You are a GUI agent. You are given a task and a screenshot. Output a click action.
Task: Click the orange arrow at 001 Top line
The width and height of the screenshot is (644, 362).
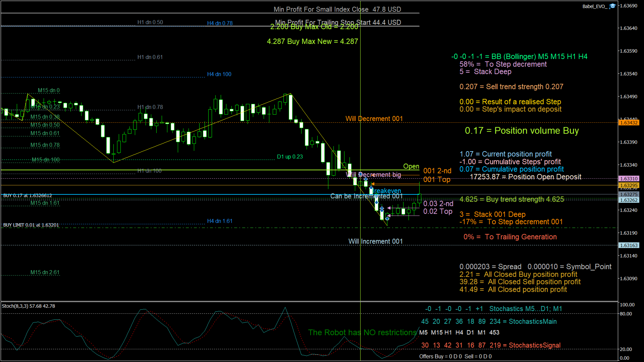point(372,184)
